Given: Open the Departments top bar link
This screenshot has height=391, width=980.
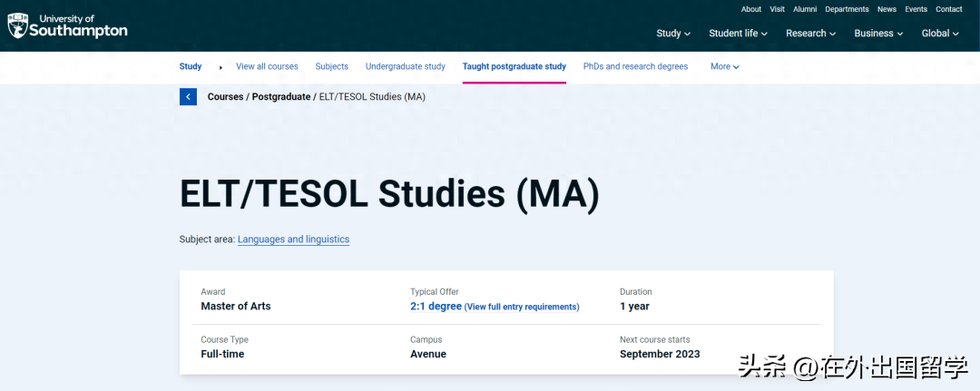Looking at the screenshot, I should click(847, 9).
